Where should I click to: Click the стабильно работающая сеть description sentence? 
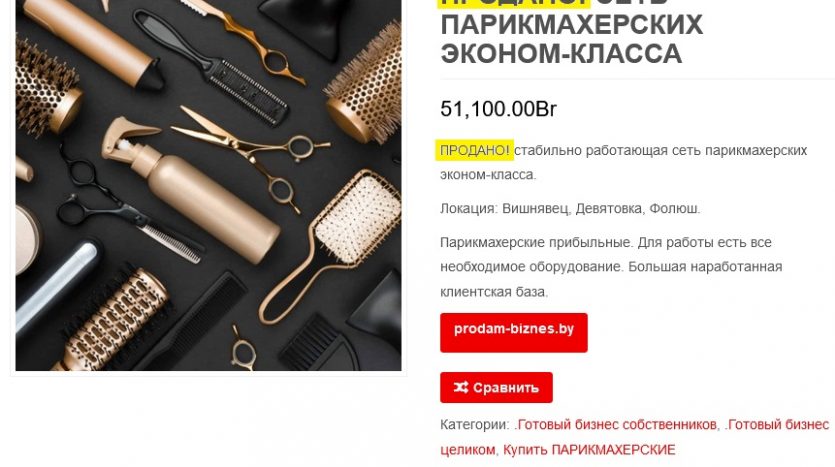pyautogui.click(x=623, y=162)
